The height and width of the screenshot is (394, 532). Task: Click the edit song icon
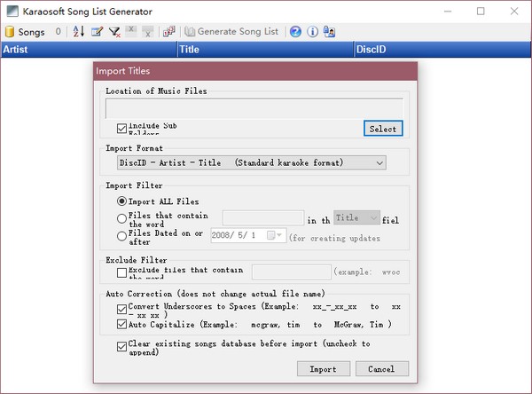click(x=97, y=31)
